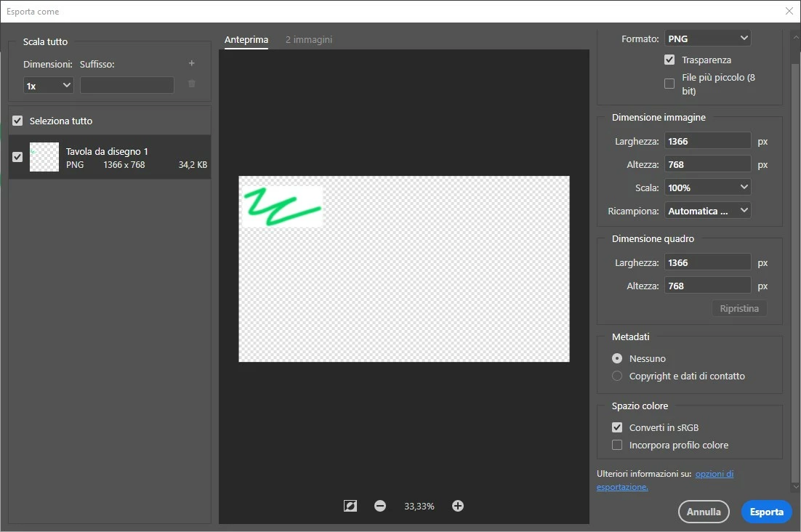Toggle the Seleziona tutto checkbox
The width and height of the screenshot is (801, 532).
(17, 121)
